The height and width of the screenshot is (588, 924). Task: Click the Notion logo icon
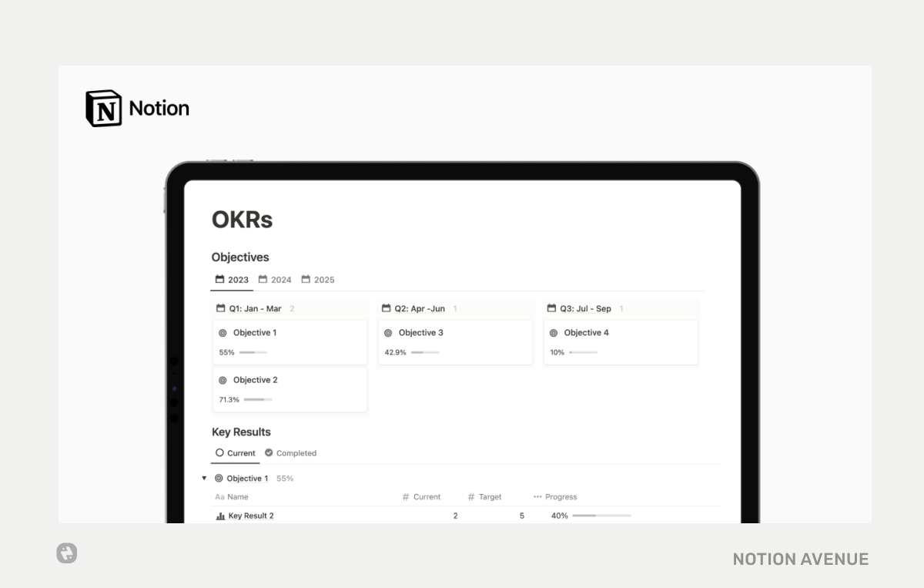click(103, 108)
